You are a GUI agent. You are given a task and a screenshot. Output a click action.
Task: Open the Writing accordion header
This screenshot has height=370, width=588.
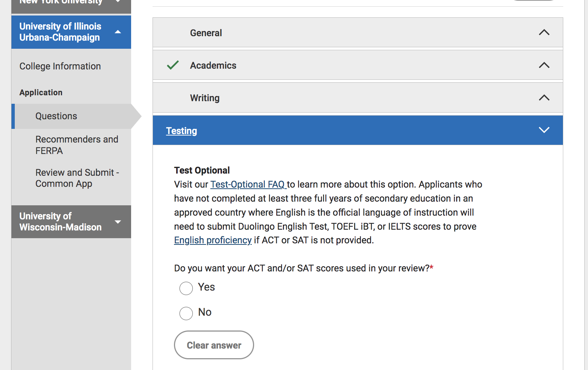[358, 97]
